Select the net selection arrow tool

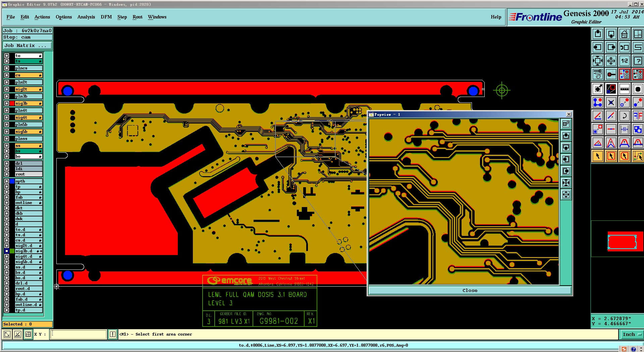638,156
